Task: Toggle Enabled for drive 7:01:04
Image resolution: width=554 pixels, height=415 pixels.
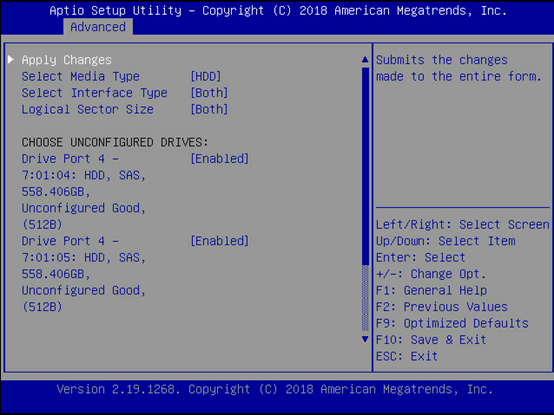Action: (x=220, y=159)
